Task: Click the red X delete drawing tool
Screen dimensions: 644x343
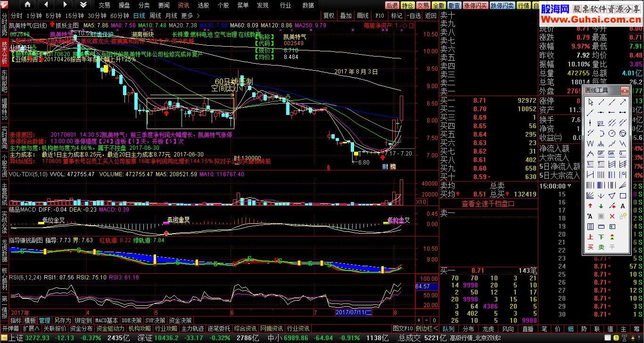Action: [x=612, y=216]
